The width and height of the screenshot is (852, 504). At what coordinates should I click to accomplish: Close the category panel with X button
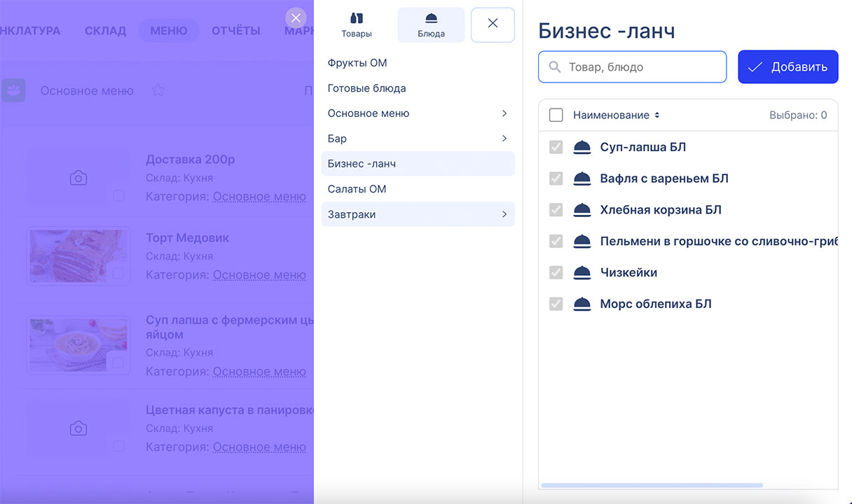(x=493, y=24)
